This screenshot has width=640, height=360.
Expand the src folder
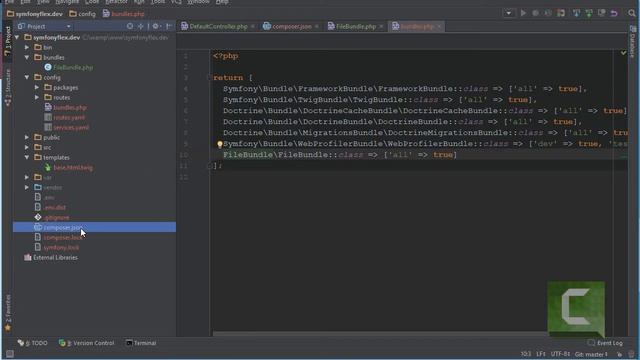tap(27, 147)
